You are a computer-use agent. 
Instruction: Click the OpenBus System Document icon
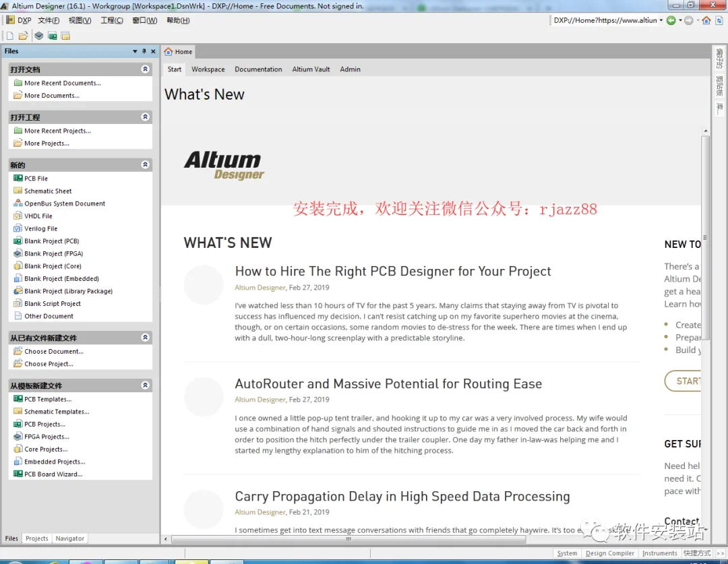pos(18,203)
